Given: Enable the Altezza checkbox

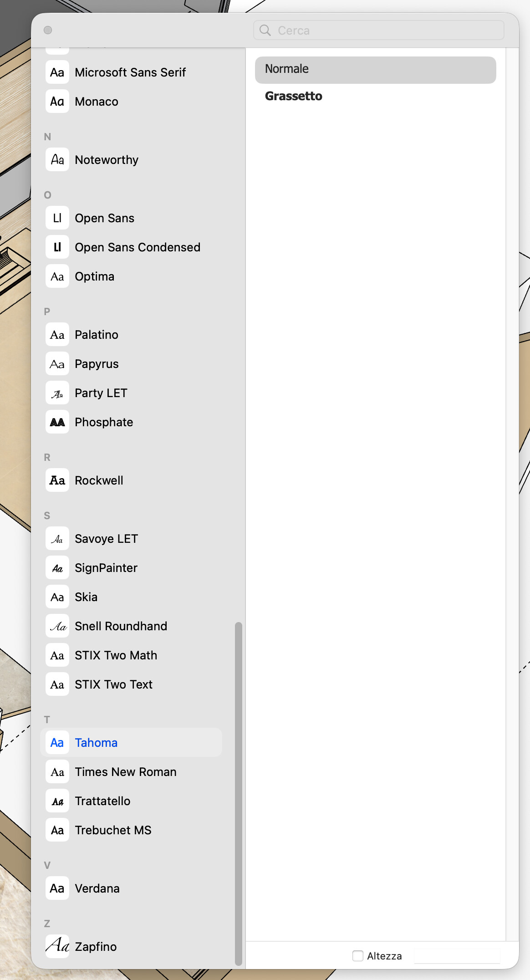Looking at the screenshot, I should 358,956.
